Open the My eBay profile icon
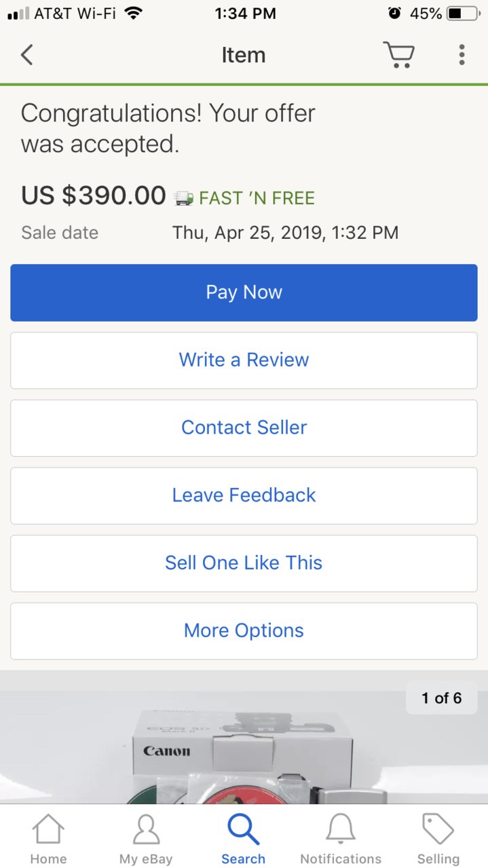Screen dimensions: 488x868 pos(146,830)
